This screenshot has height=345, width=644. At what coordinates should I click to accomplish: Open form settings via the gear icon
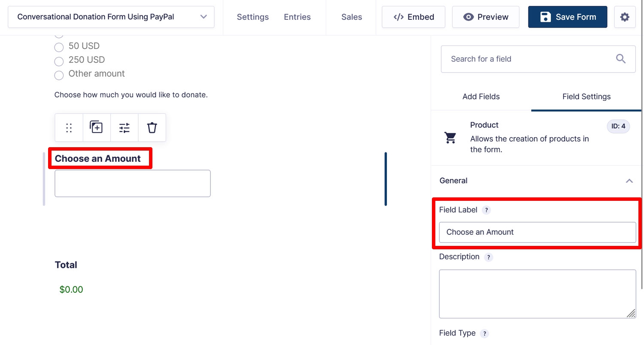click(625, 17)
